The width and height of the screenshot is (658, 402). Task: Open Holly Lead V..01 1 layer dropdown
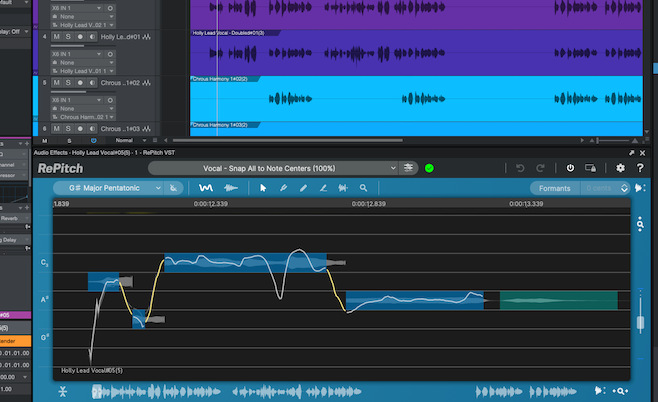click(83, 71)
